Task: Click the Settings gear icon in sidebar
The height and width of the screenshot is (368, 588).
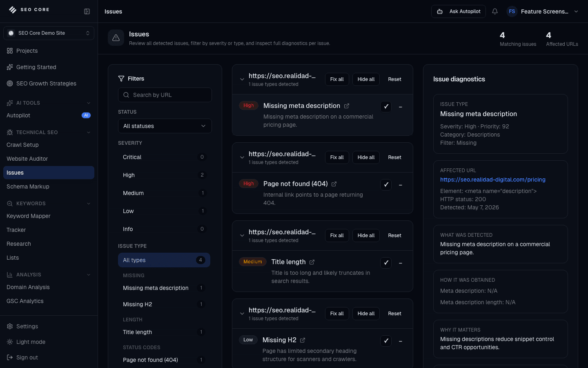Action: [10, 326]
